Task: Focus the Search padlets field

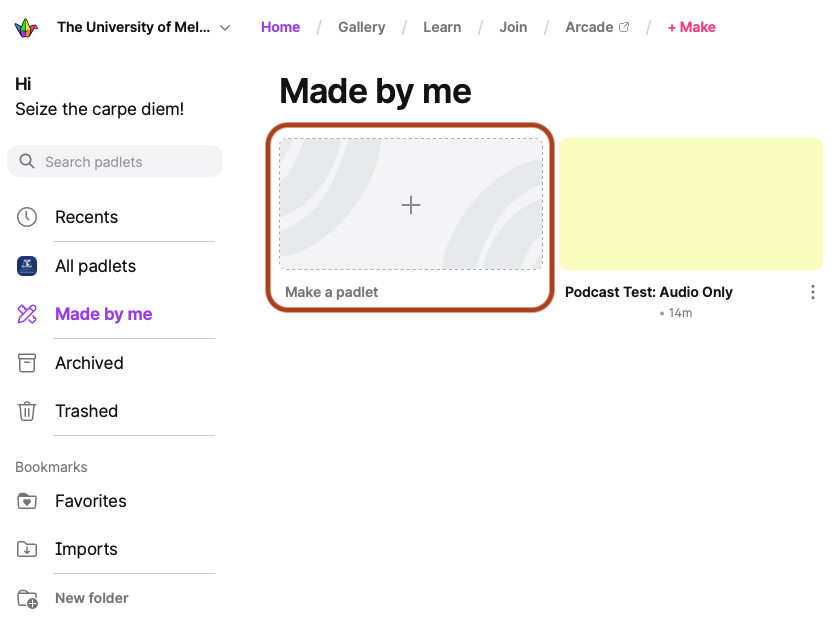Action: (x=115, y=161)
